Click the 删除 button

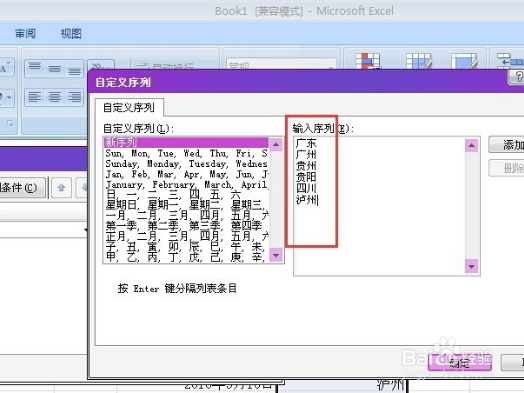[507, 168]
